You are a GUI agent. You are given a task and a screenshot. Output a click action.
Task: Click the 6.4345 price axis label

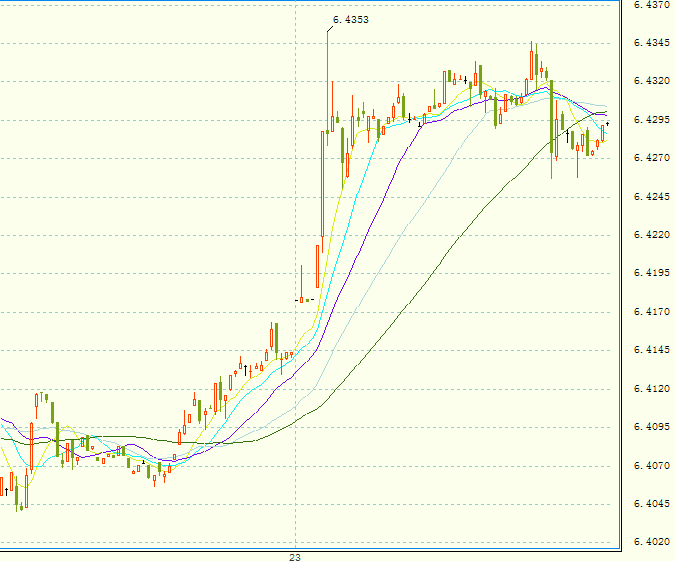(652, 43)
